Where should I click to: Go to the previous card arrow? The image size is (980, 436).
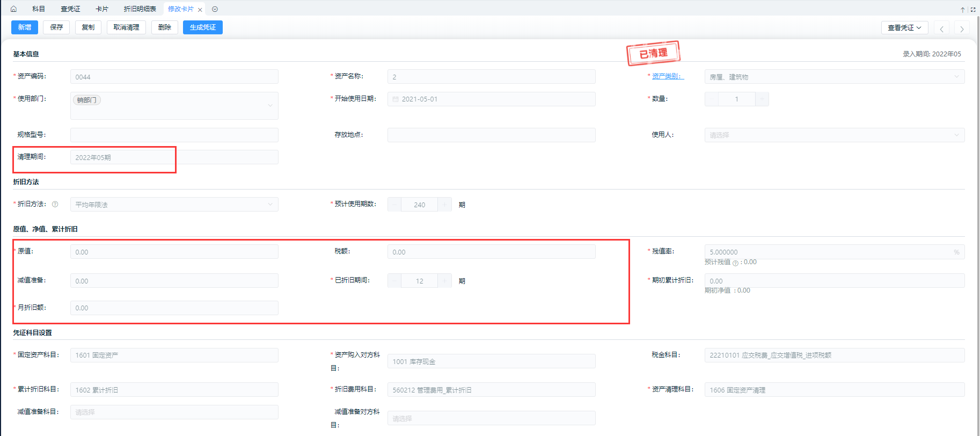point(941,28)
